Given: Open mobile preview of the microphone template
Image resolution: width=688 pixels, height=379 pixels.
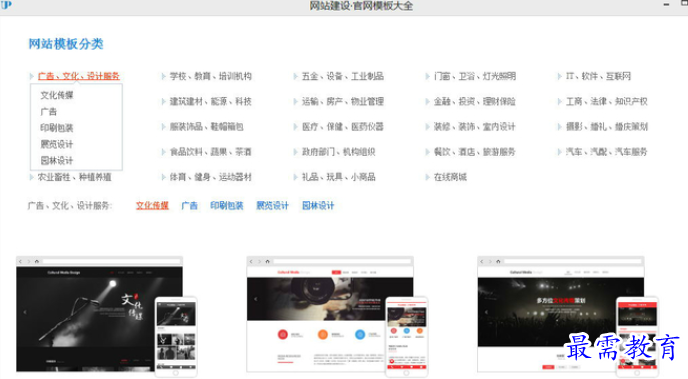Looking at the screenshot, I should (176, 336).
